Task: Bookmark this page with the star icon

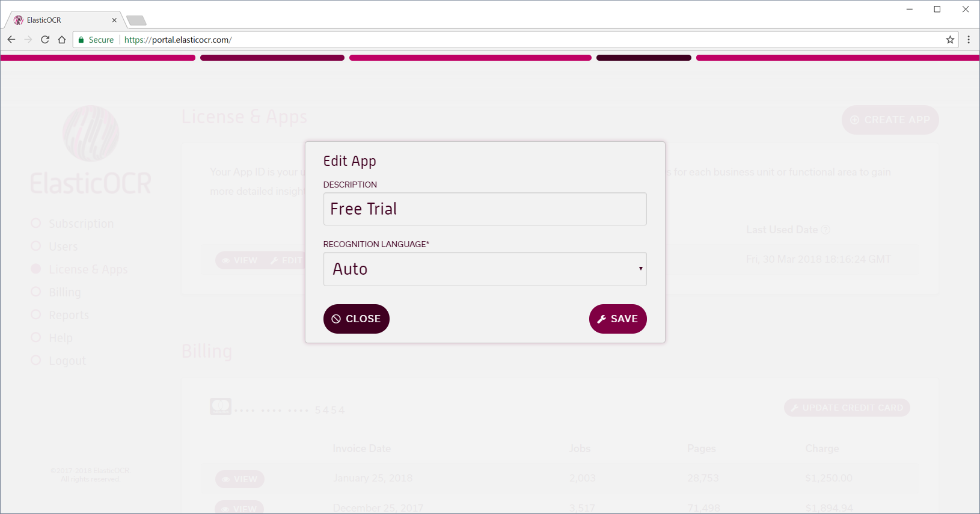Action: click(950, 40)
